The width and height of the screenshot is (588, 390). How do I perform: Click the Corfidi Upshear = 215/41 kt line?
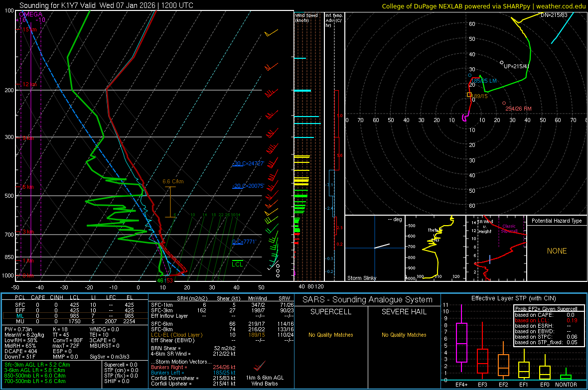click(x=193, y=384)
